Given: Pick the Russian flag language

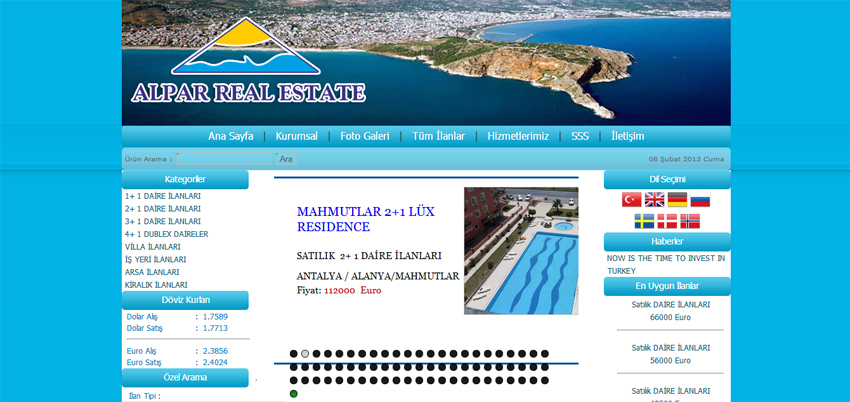Looking at the screenshot, I should 700,199.
